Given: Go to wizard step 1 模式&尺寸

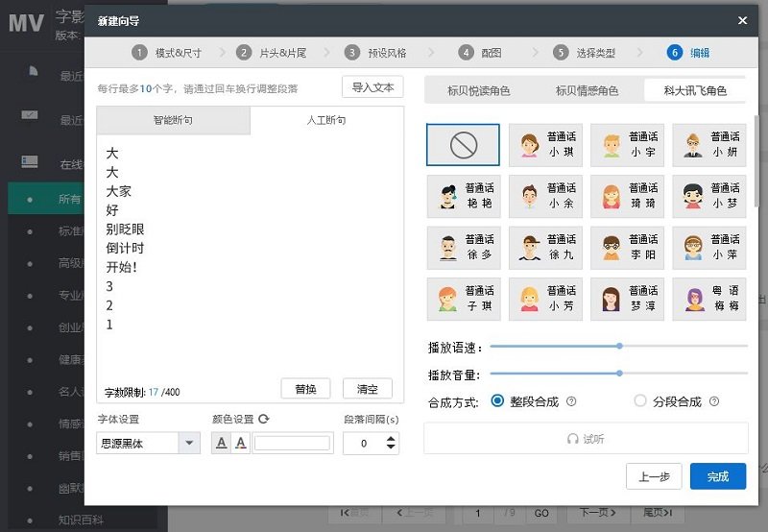Looking at the screenshot, I should (x=166, y=53).
